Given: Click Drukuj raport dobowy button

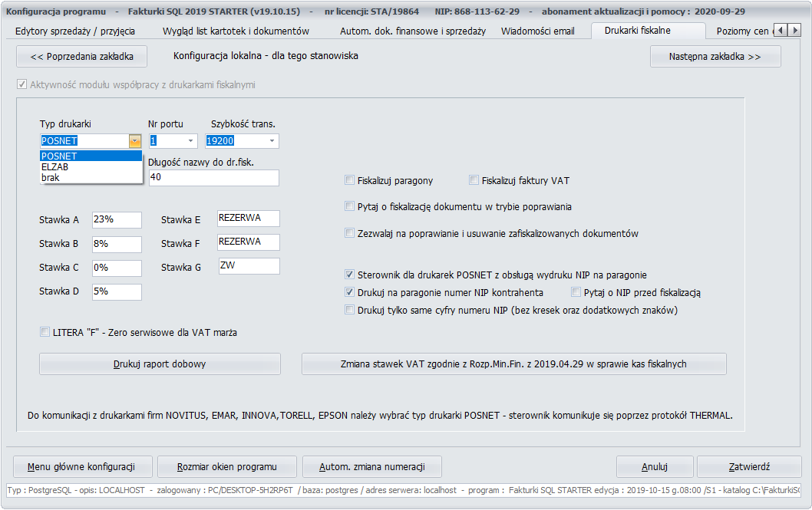Looking at the screenshot, I should [x=160, y=364].
